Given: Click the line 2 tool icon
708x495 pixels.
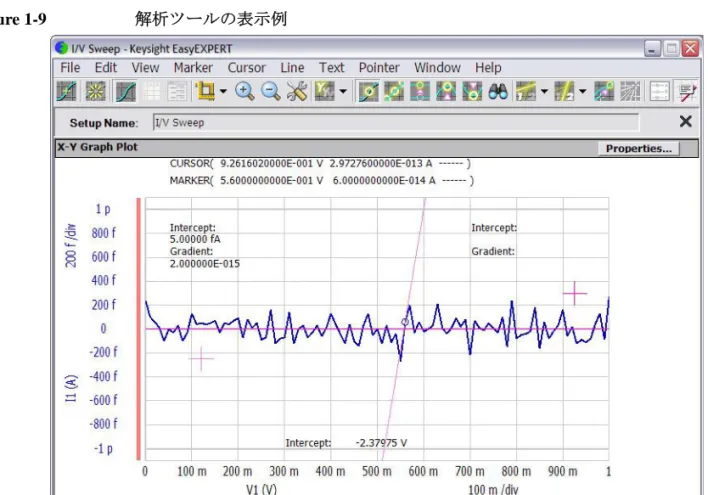Looking at the screenshot, I should point(564,91).
